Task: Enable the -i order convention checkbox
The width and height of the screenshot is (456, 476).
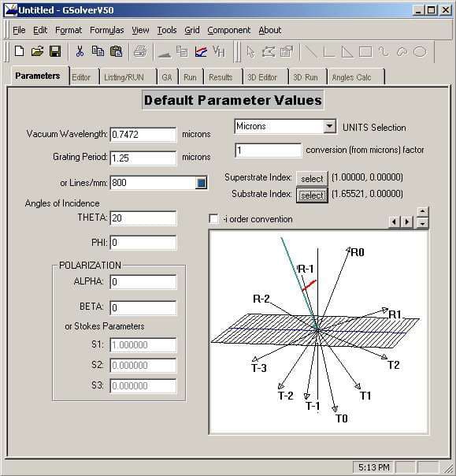Action: tap(213, 219)
